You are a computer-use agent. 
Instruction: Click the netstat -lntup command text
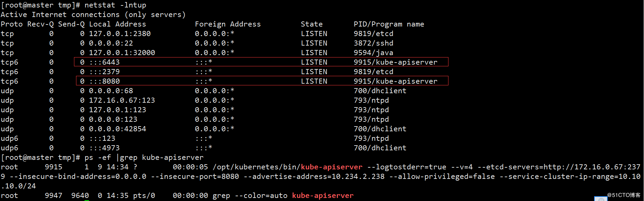click(115, 5)
